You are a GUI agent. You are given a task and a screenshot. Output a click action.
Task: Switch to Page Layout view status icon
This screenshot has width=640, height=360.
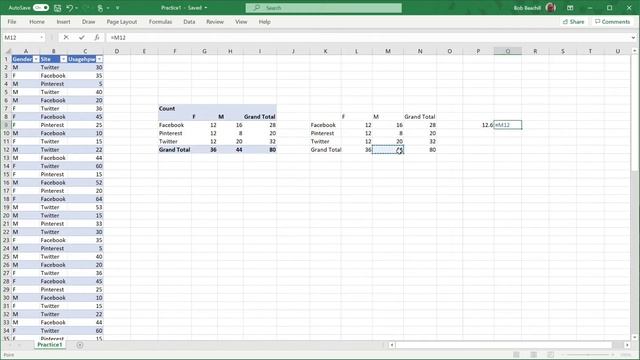[x=533, y=355]
